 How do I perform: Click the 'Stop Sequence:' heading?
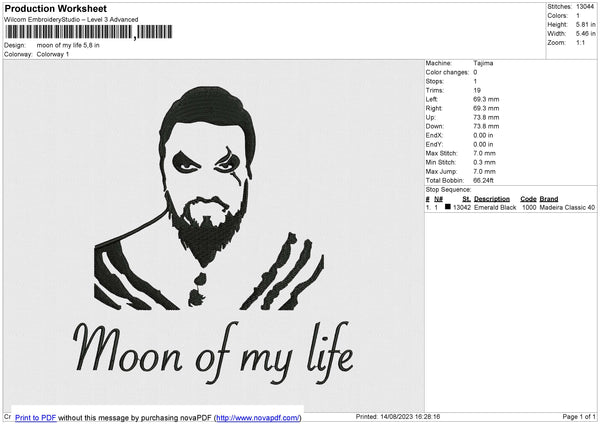tap(448, 190)
